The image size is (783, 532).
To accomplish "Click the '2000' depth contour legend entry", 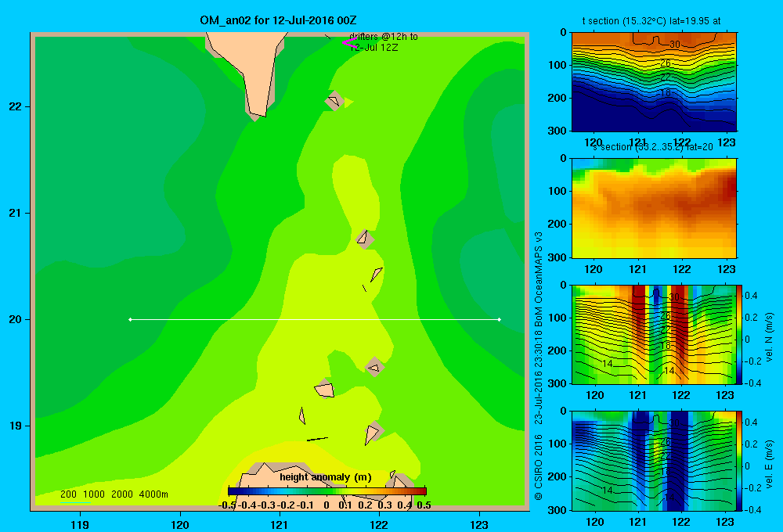I will point(122,494).
